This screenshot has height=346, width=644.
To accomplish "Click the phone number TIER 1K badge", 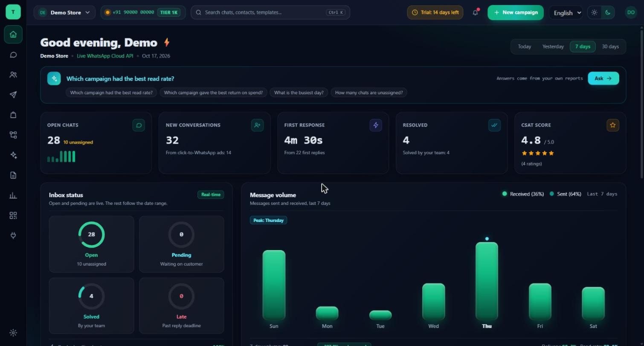I will tap(143, 12).
